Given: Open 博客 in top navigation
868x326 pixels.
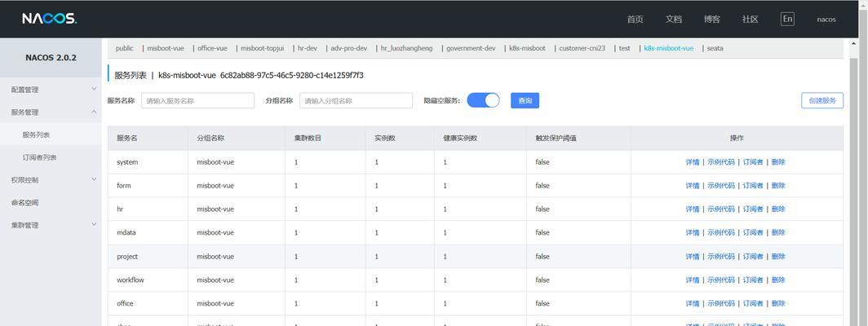Looking at the screenshot, I should 712,20.
